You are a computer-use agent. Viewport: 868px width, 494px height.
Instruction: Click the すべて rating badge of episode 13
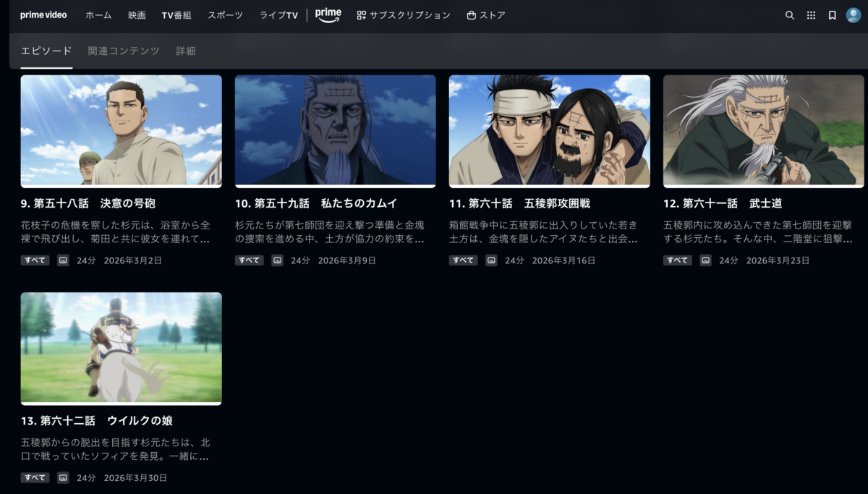click(x=35, y=478)
